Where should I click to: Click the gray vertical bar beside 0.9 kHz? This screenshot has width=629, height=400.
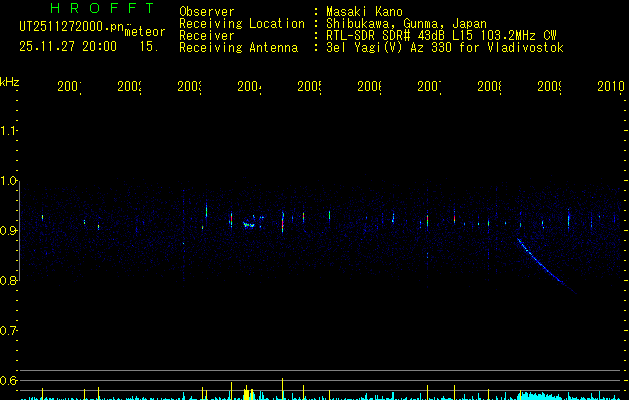coord(19,231)
